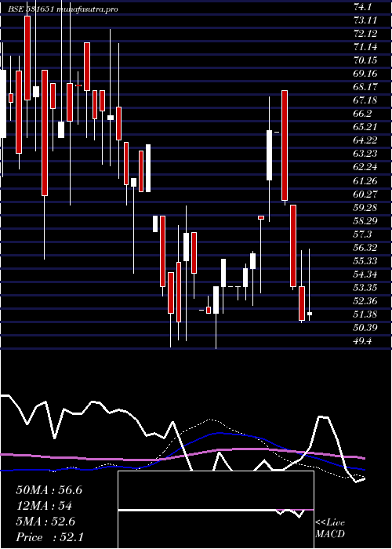Choose the 63.23 price level
The width and height of the screenshot is (392, 549).
point(365,154)
